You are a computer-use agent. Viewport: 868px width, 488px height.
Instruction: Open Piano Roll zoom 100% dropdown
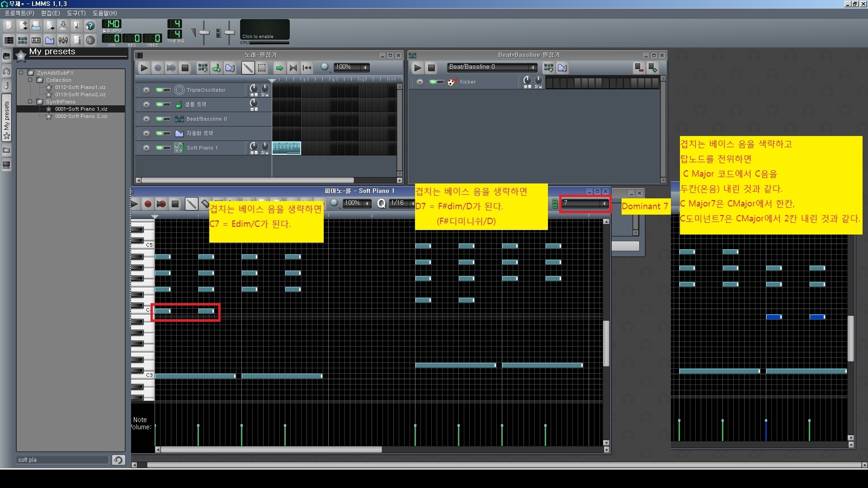tap(357, 203)
